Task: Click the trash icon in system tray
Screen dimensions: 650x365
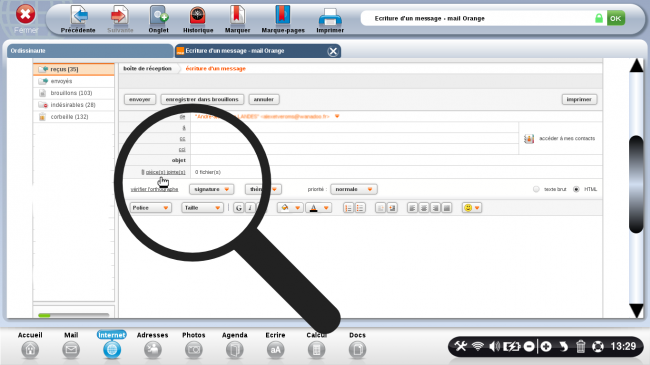Action: [580, 346]
